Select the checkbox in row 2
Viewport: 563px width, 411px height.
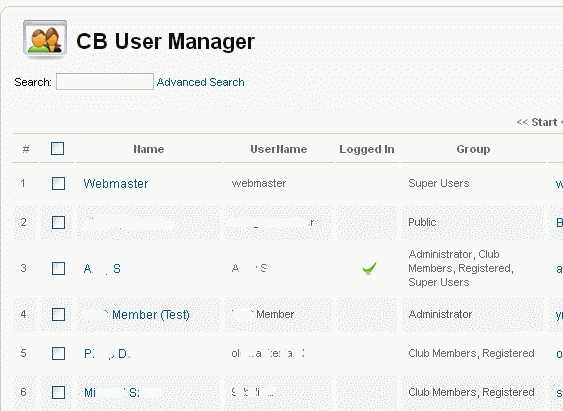[x=58, y=223]
